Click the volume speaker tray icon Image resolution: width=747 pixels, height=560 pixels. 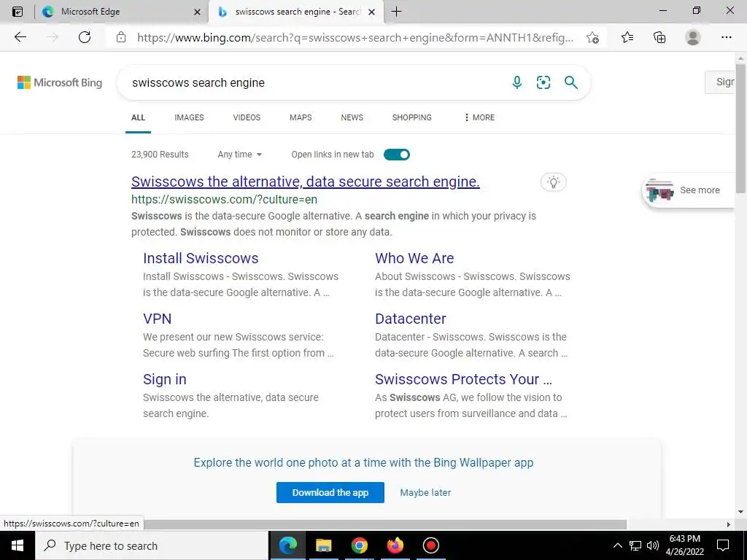pyautogui.click(x=653, y=545)
